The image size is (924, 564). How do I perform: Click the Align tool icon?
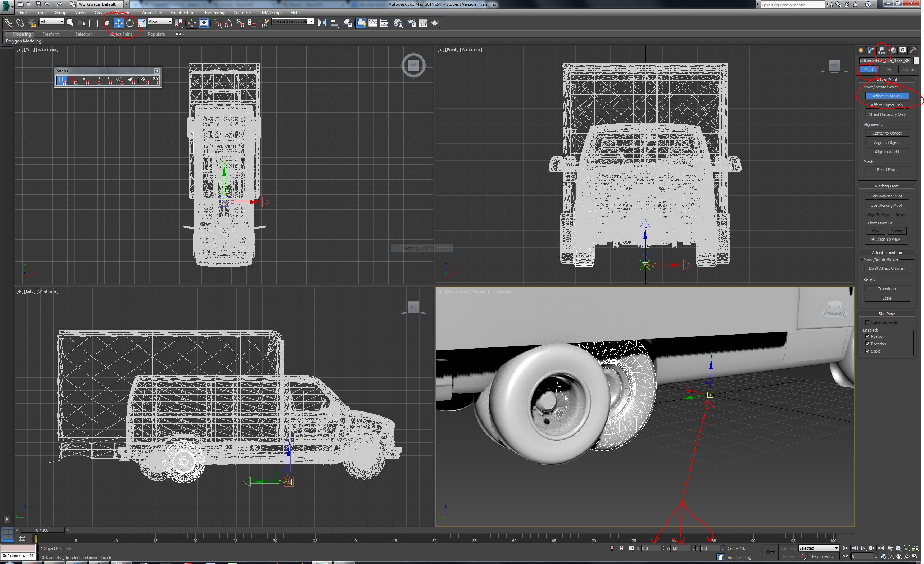point(334,23)
